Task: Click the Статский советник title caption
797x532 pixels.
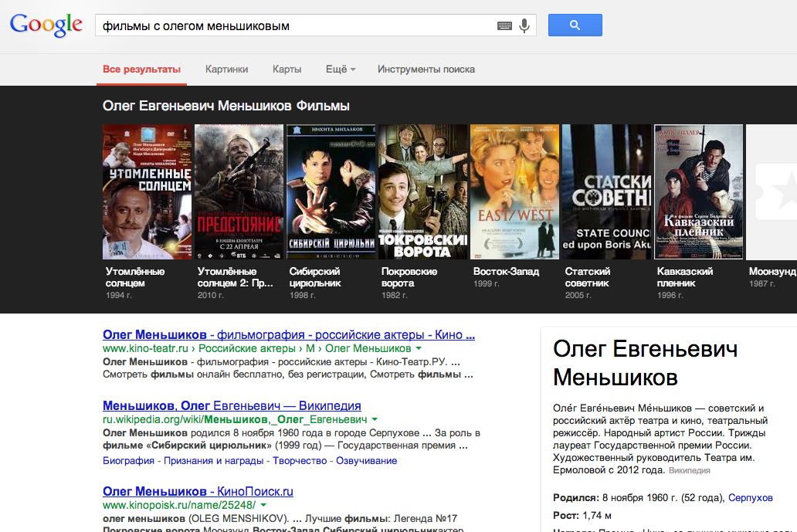Action: tap(588, 277)
